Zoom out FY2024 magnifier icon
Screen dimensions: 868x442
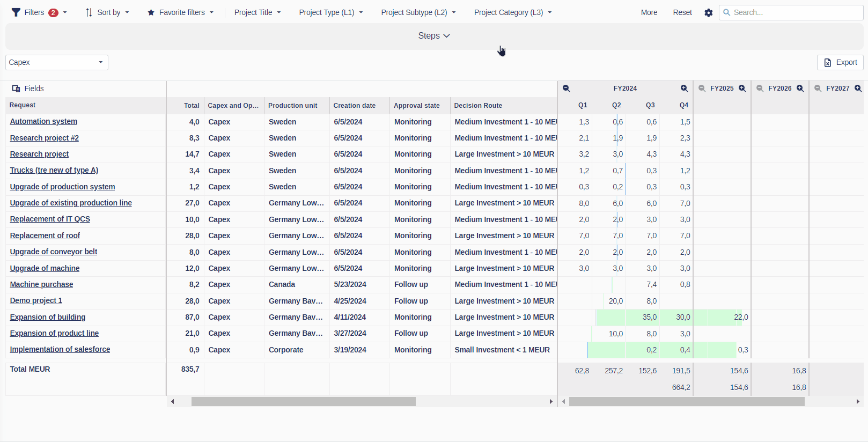click(566, 89)
